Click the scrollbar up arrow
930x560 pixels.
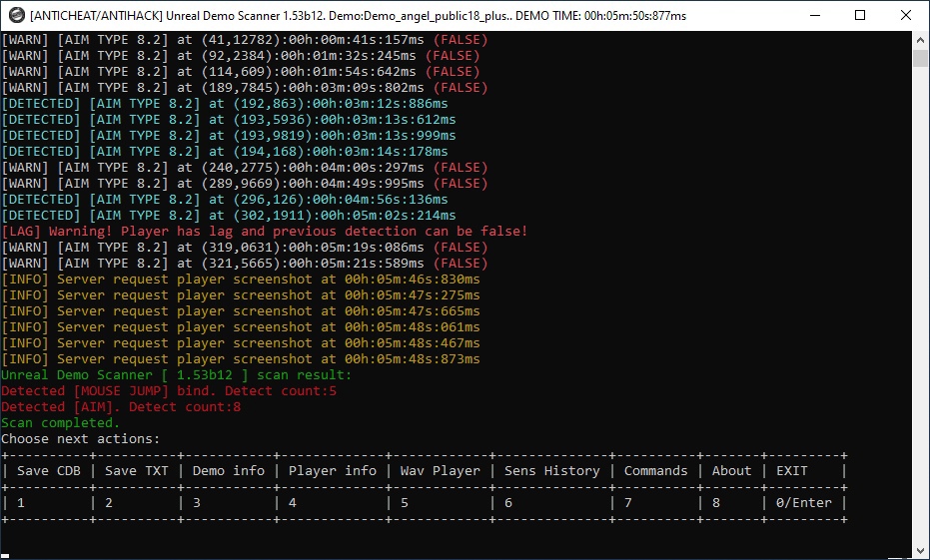click(920, 40)
